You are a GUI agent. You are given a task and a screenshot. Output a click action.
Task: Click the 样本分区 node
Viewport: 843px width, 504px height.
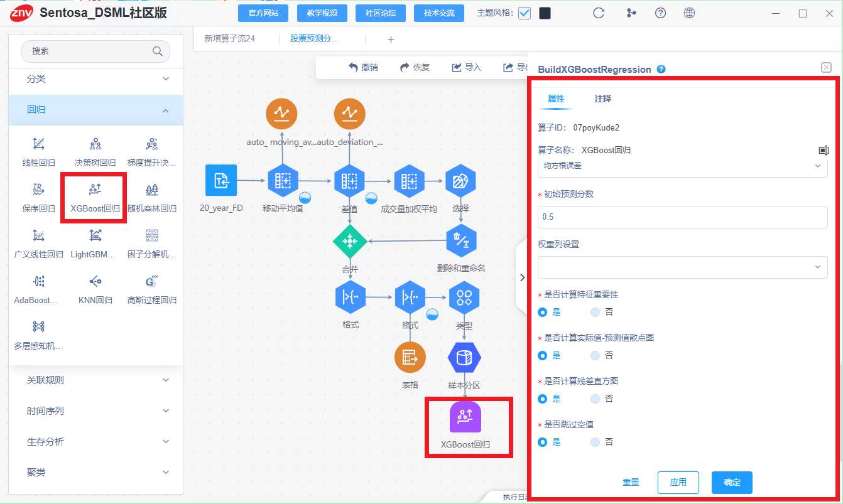464,357
